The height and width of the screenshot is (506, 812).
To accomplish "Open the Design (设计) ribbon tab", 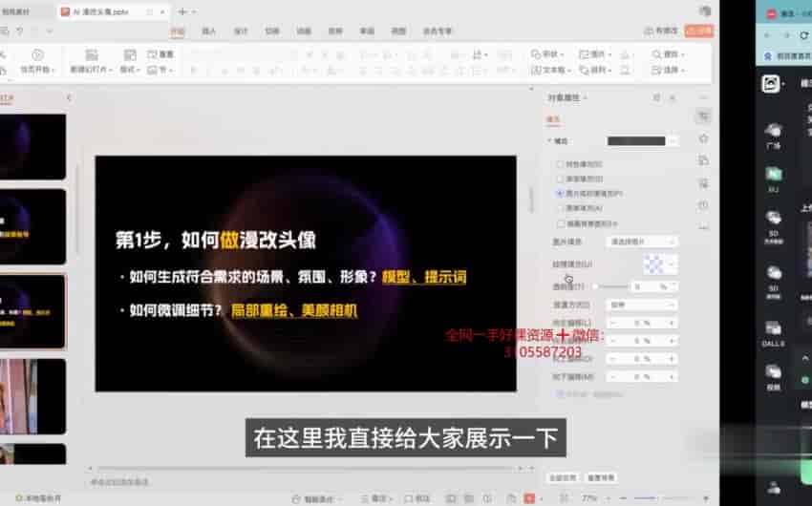I will pyautogui.click(x=241, y=32).
